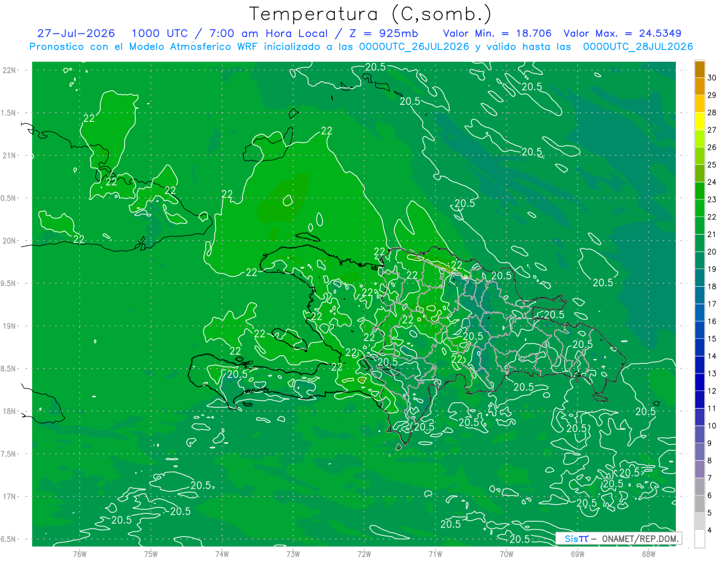Viewport: 728px width, 562px height.
Task: Click the 'SisTT – ONAMET/REP.DOM.' credit box
Action: pyautogui.click(x=618, y=538)
